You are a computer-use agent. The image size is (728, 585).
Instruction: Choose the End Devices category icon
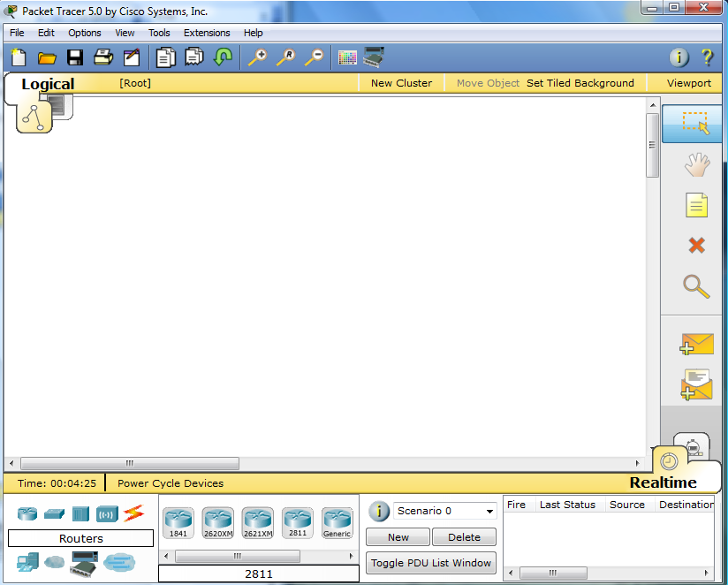click(28, 562)
